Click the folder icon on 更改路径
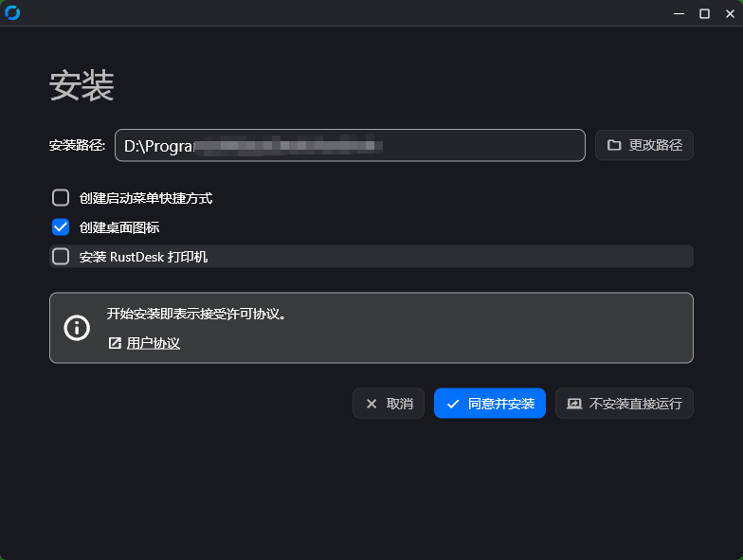Screen dimensions: 743x560 point(614,145)
